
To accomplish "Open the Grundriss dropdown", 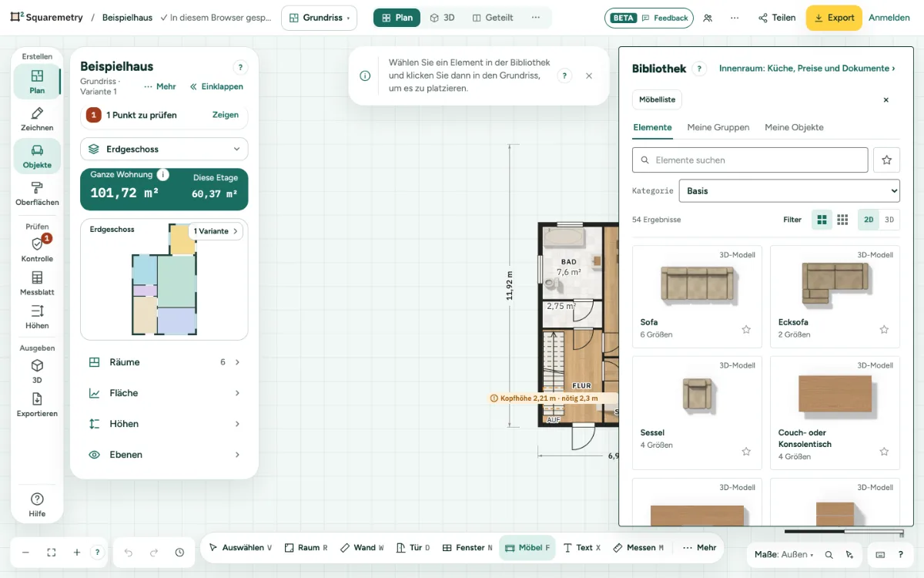I will (319, 18).
